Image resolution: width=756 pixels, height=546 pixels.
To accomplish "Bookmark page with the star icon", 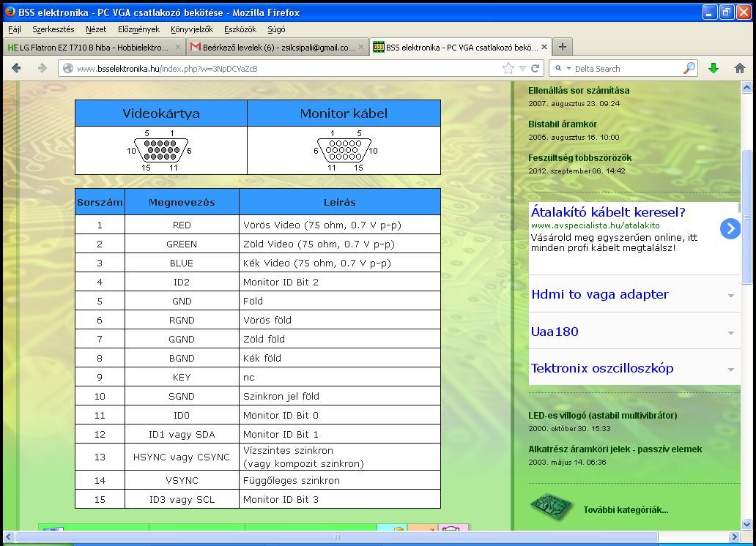I will click(508, 68).
